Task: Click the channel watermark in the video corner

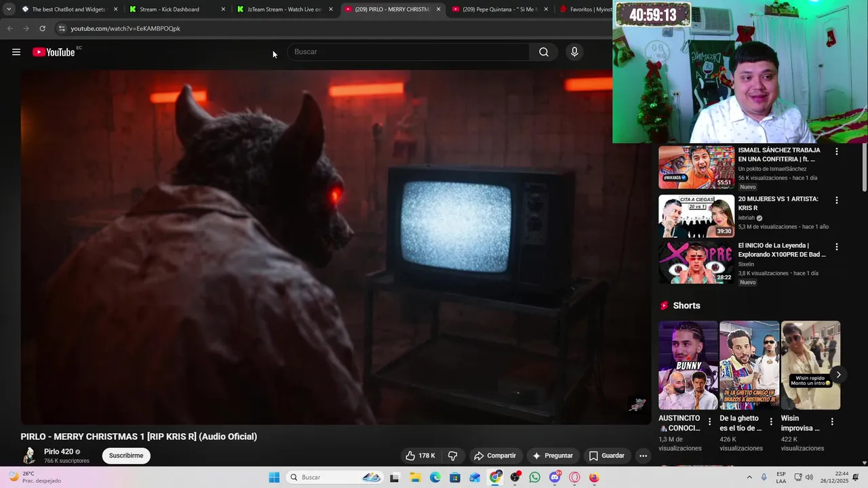Action: coord(637,405)
